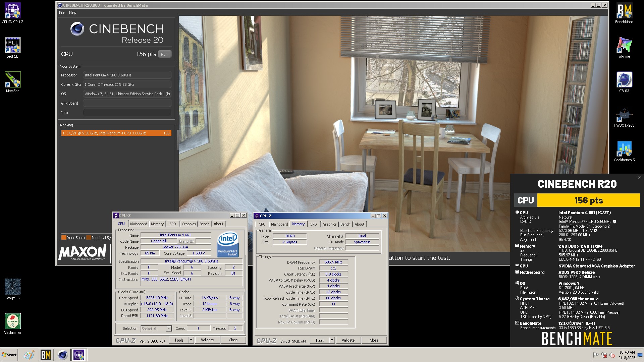
Task: Open the wPrime desktop shortcut
Action: click(624, 48)
